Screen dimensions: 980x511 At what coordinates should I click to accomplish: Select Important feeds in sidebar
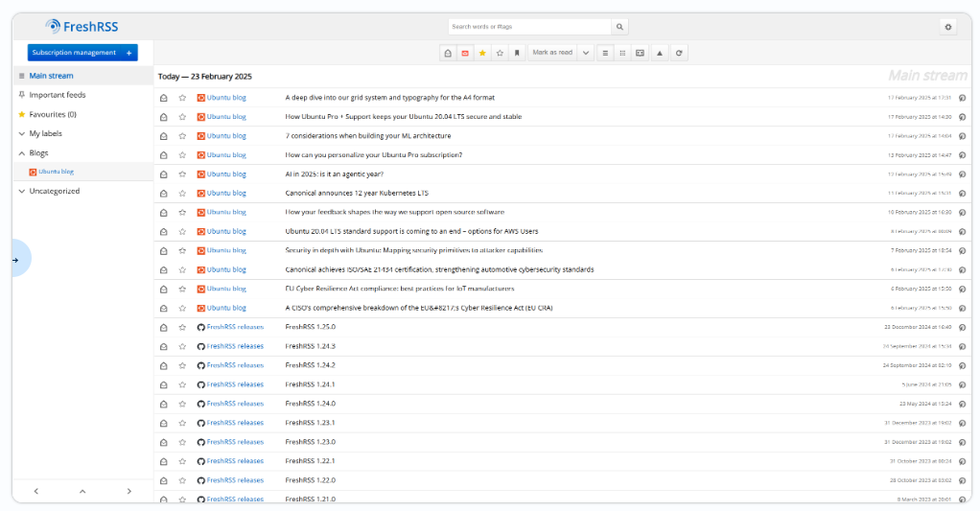(x=57, y=95)
